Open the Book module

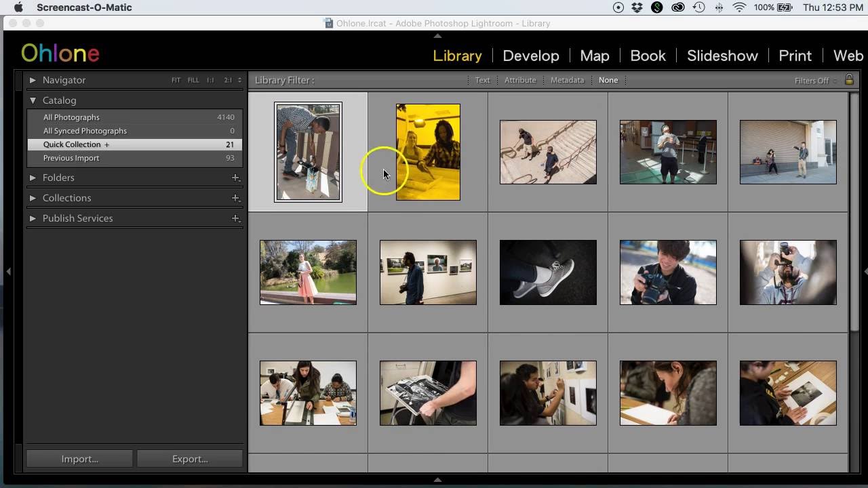(x=648, y=56)
